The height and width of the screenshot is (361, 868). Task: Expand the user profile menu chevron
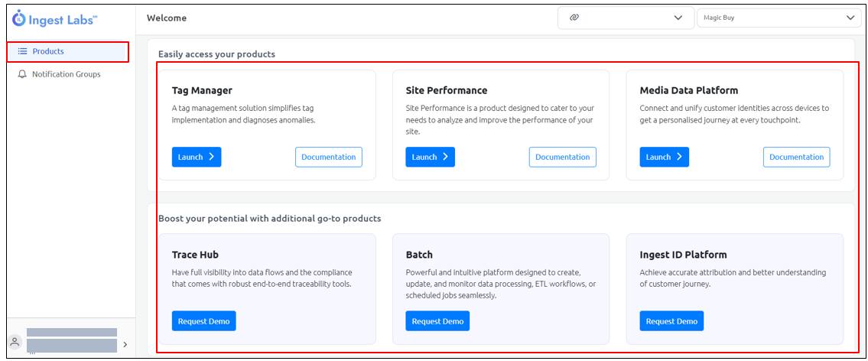pyautogui.click(x=125, y=344)
